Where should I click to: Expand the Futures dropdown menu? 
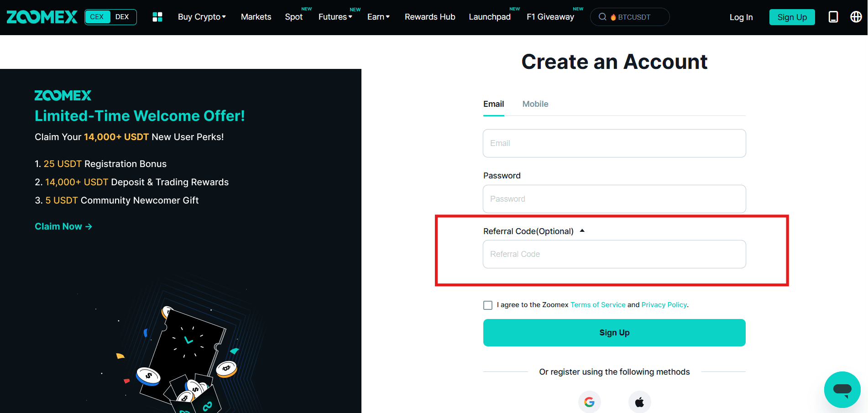point(335,17)
